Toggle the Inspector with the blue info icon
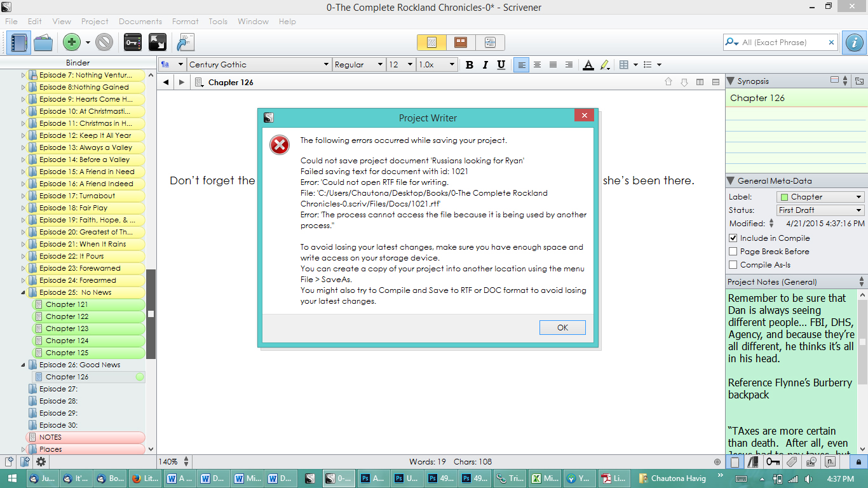Image resolution: width=868 pixels, height=488 pixels. click(x=853, y=43)
